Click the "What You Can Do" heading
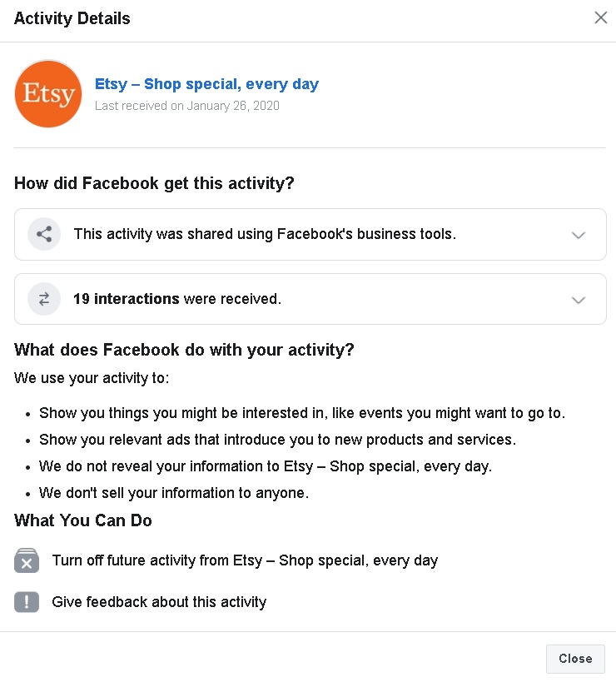This screenshot has width=616, height=682. click(x=83, y=520)
